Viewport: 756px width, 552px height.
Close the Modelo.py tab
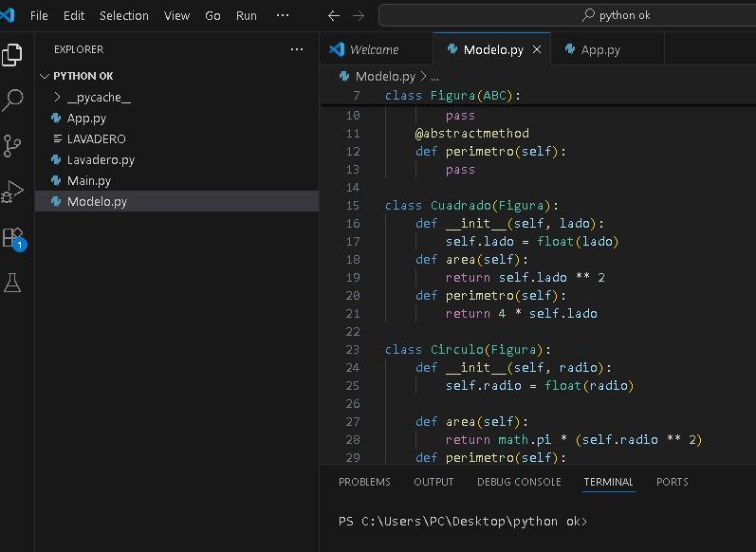537,49
